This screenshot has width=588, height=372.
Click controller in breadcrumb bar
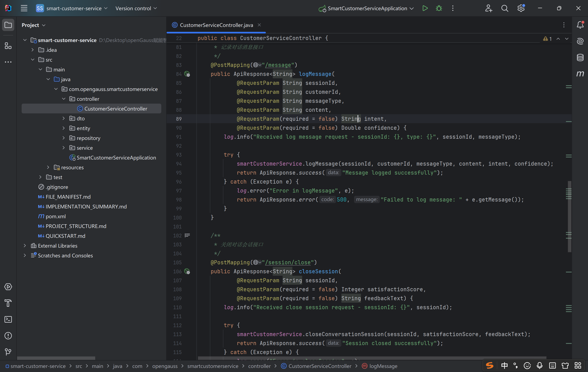[259, 366]
